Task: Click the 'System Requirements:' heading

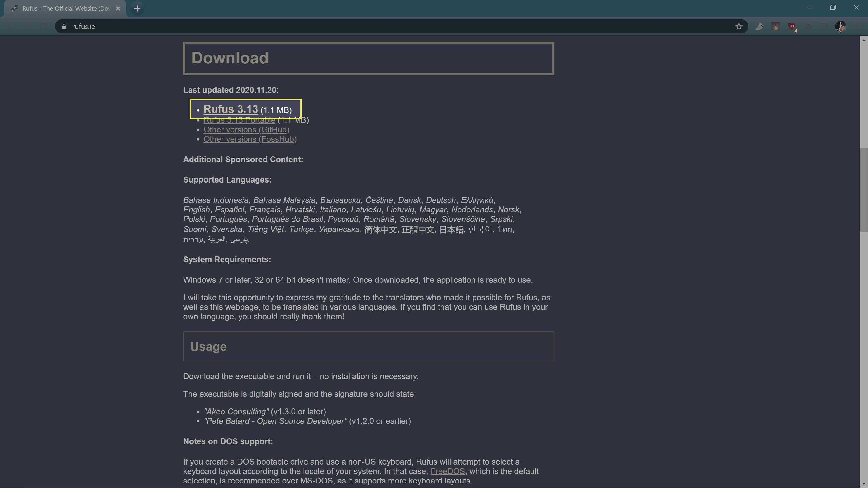Action: [227, 259]
